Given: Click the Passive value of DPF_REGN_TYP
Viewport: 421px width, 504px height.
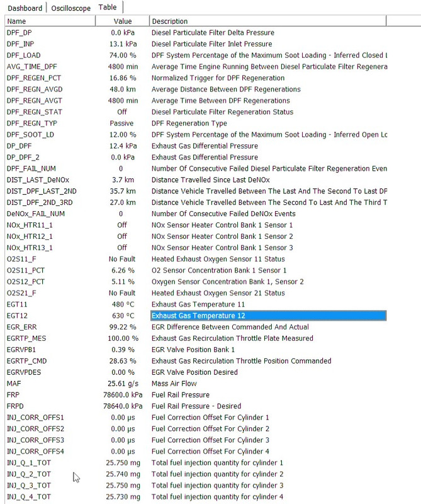Looking at the screenshot, I should coord(121,123).
